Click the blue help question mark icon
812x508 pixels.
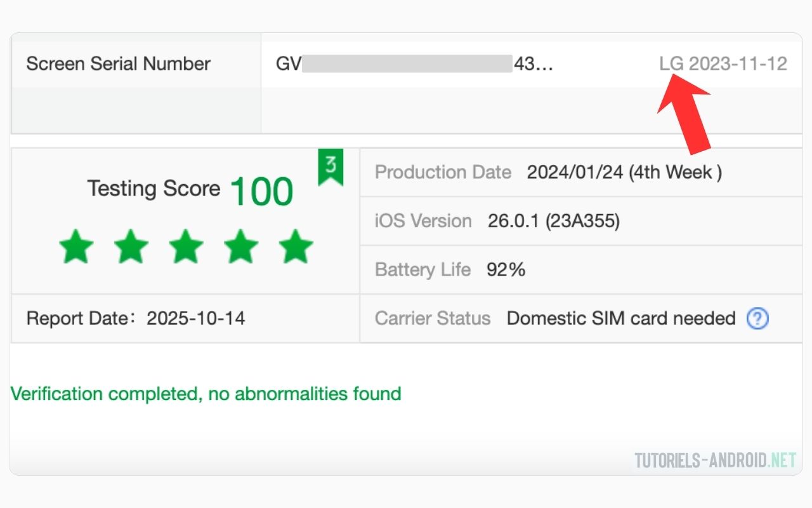[x=757, y=318]
